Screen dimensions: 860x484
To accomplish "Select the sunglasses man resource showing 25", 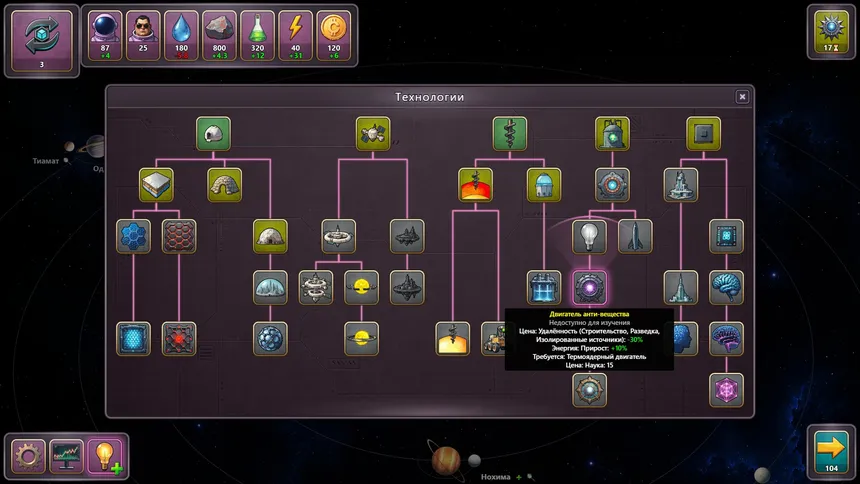I will pos(143,35).
